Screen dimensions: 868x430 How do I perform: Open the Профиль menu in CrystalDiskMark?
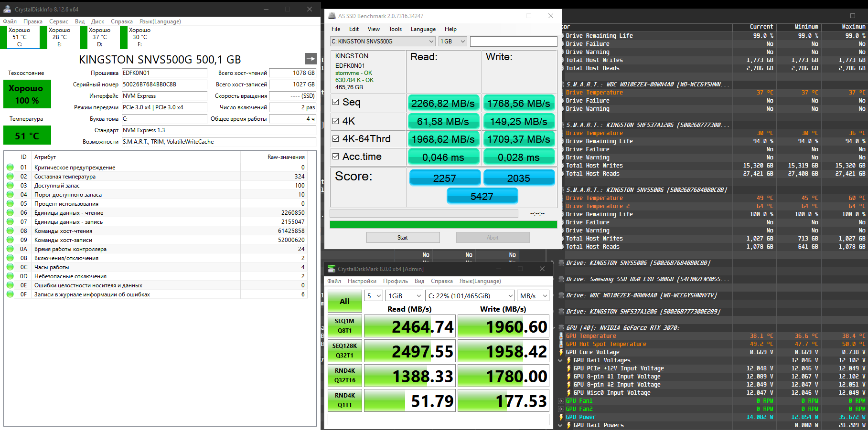point(396,281)
